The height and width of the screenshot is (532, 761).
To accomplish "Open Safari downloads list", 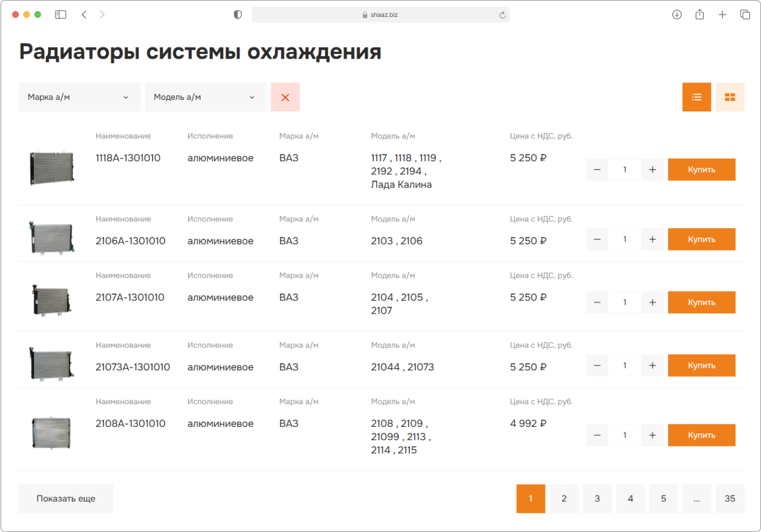I will click(x=677, y=15).
